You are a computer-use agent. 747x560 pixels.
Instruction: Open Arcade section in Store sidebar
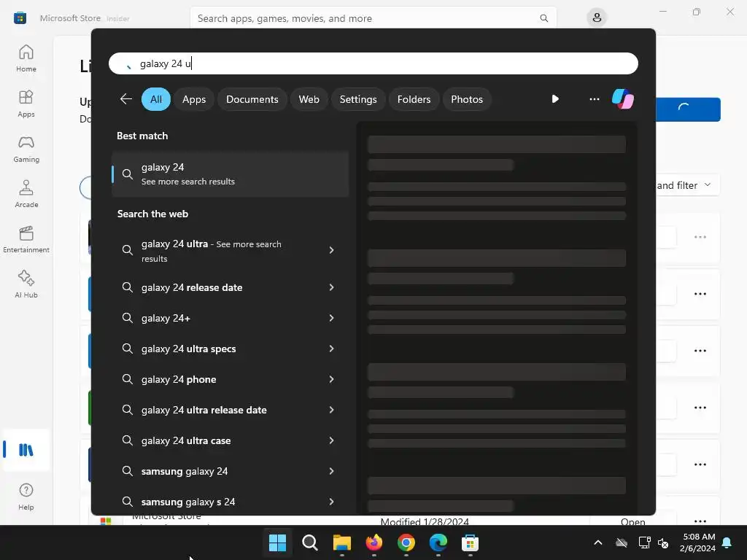pos(26,194)
